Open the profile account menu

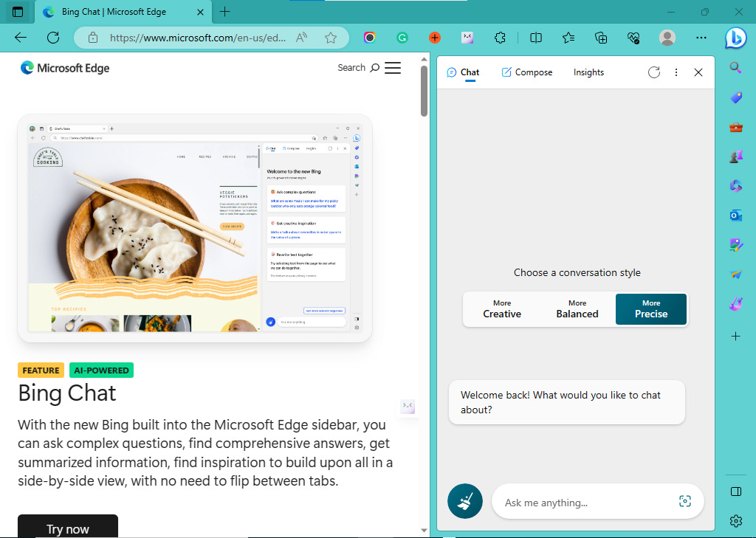[x=667, y=38]
